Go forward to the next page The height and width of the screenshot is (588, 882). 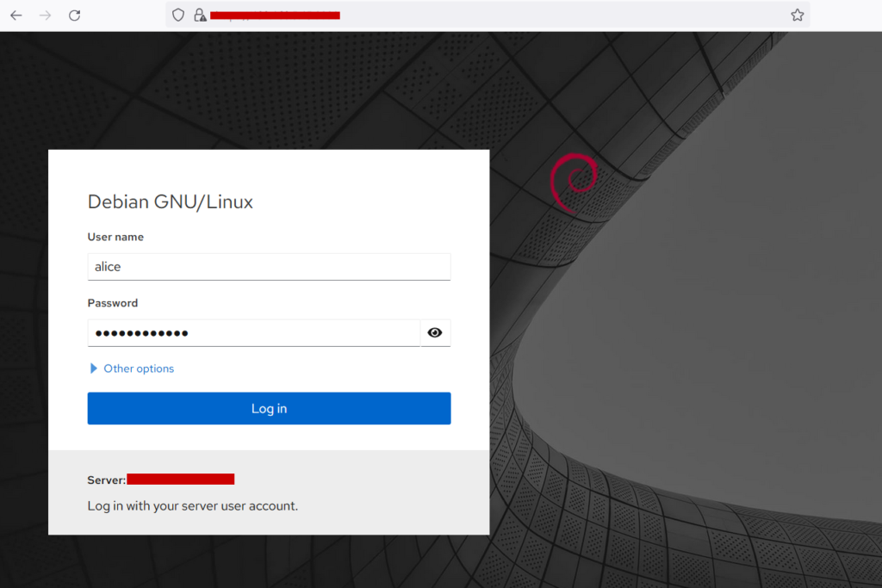coord(46,15)
